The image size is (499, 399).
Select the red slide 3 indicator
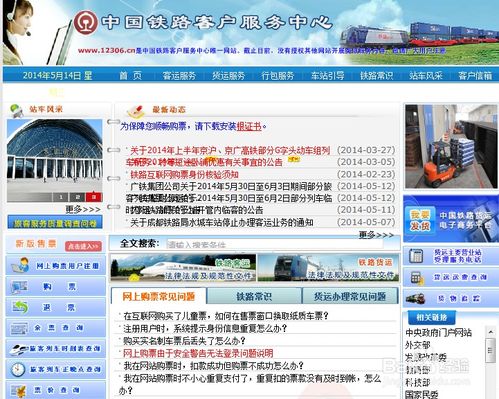[94, 197]
